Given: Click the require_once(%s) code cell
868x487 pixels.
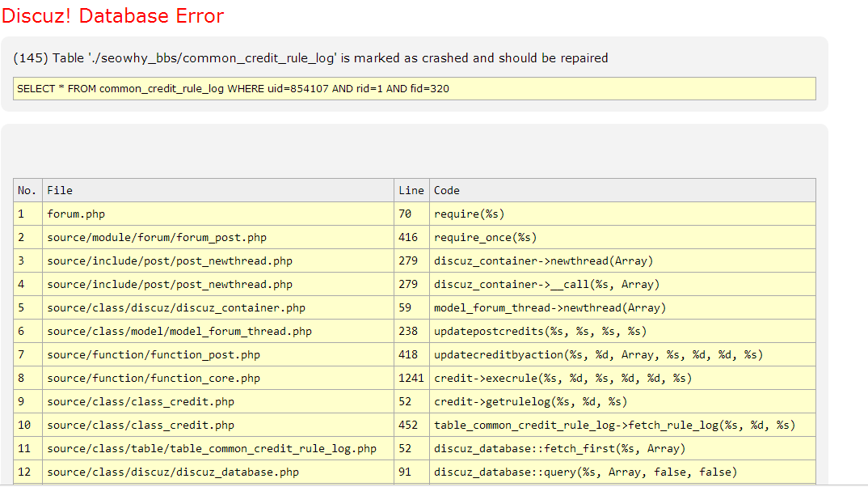Looking at the screenshot, I should [485, 237].
